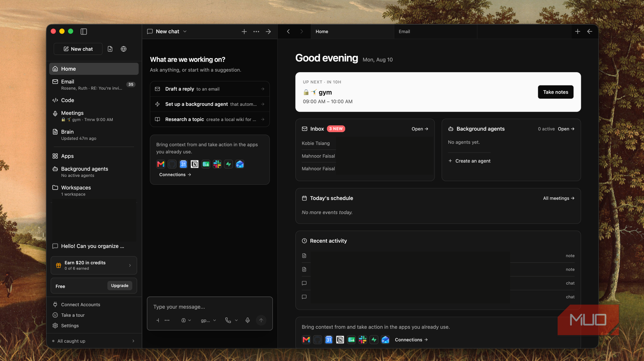Click the plus icon in the chat header

(244, 31)
